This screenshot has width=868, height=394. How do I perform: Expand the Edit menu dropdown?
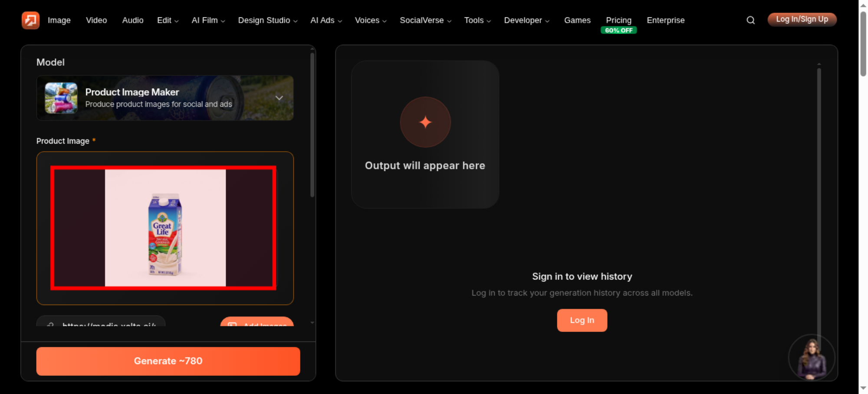168,20
